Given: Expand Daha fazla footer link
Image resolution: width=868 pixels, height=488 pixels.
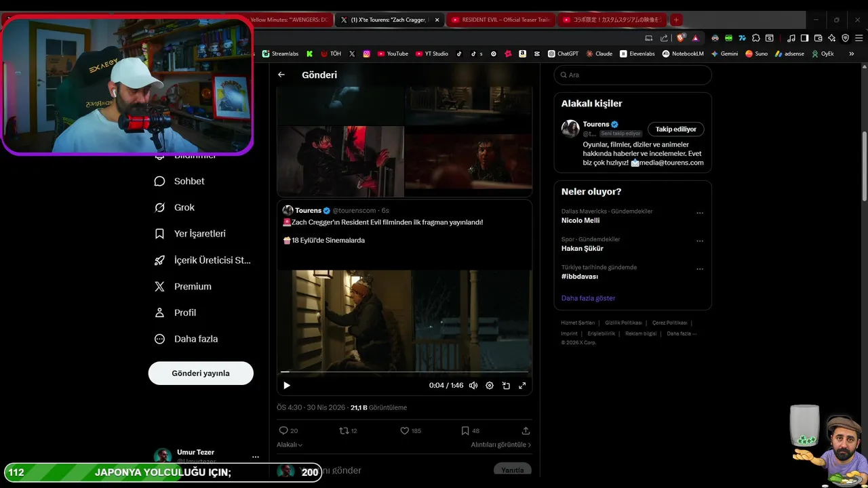Looking at the screenshot, I should [682, 333].
